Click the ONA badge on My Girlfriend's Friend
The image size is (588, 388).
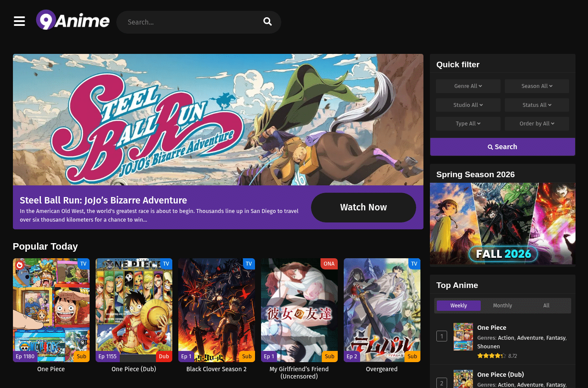coord(329,264)
